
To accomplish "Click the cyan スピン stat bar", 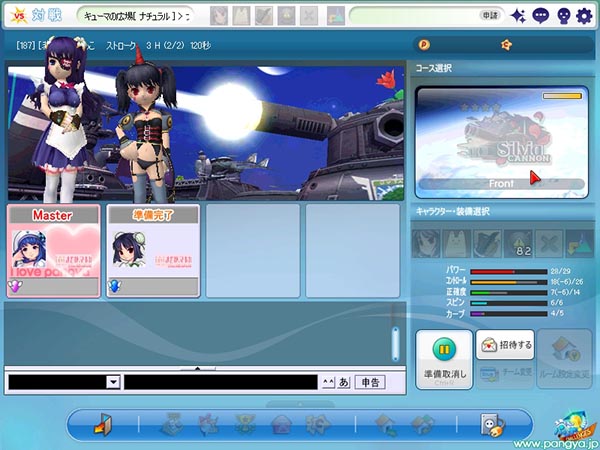I will tap(509, 303).
